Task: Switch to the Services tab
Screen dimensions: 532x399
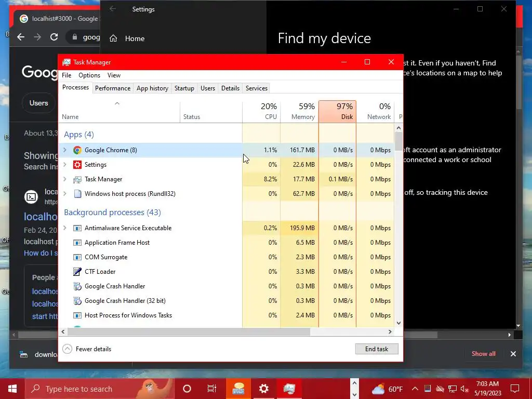Action: point(257,88)
